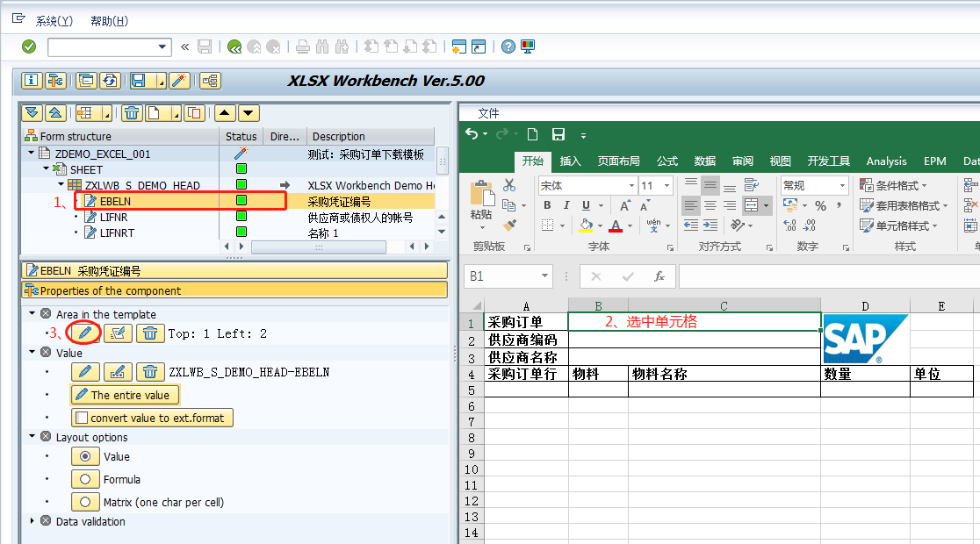Open the 帮助(H) menu
The width and height of the screenshot is (980, 544).
(110, 21)
